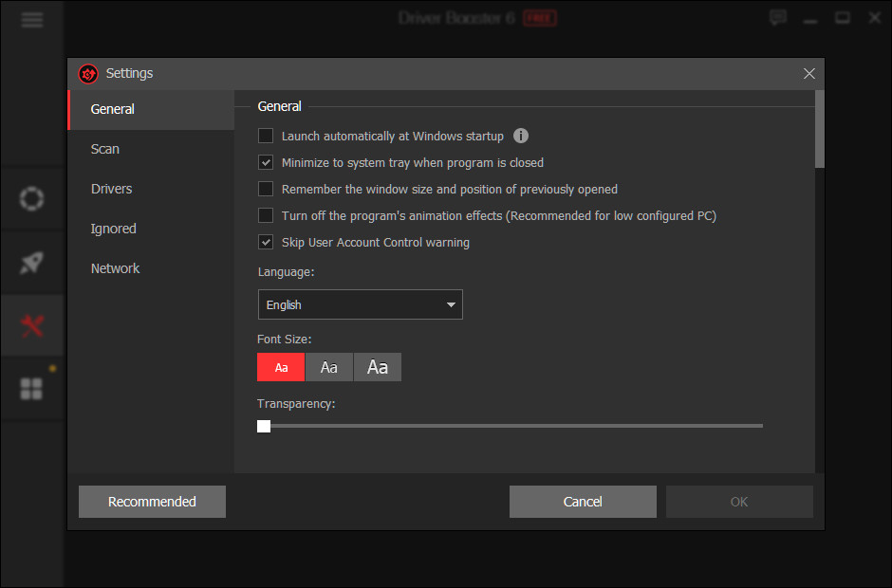Click the OK button
The width and height of the screenshot is (892, 588).
coord(739,502)
